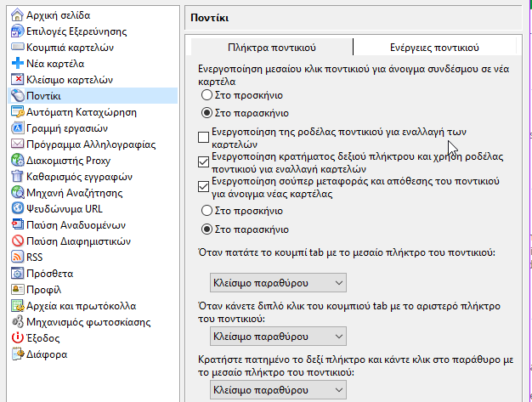
Task: Click the Κλείσιμο καρτελών red X icon
Action: 18,80
